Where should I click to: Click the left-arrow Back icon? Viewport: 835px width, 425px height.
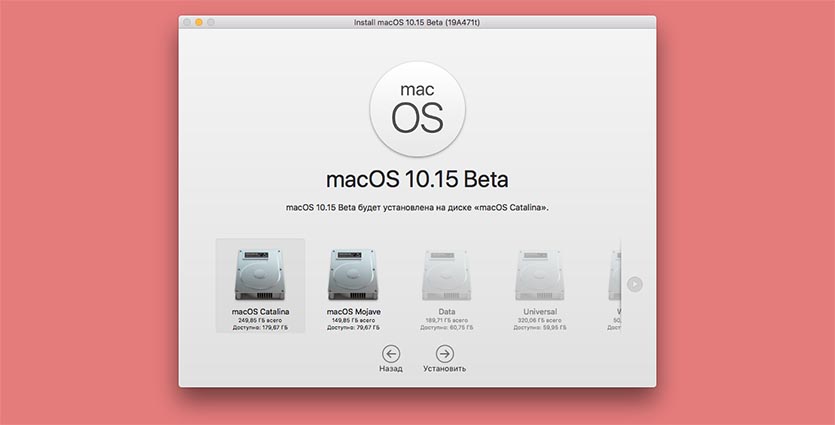point(391,353)
